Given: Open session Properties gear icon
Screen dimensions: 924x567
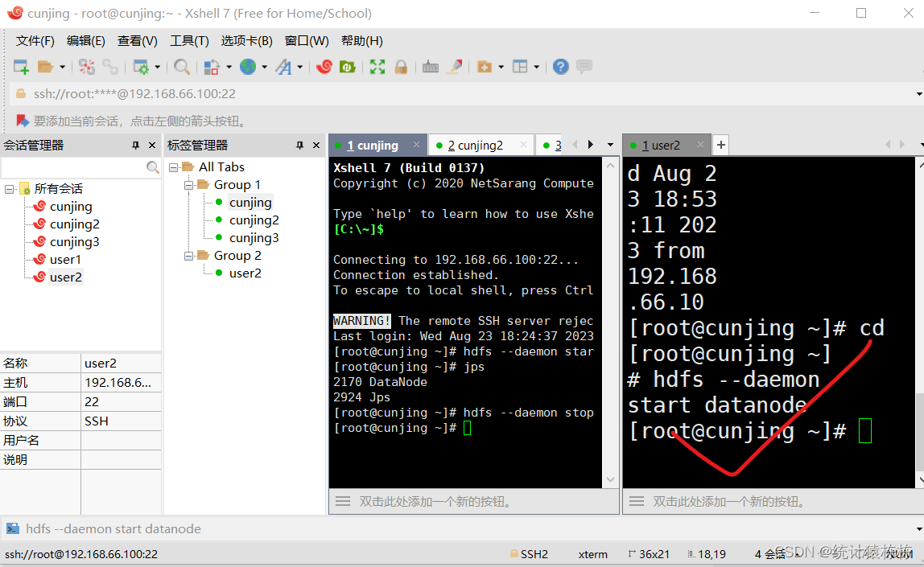Looking at the screenshot, I should pyautogui.click(x=141, y=67).
